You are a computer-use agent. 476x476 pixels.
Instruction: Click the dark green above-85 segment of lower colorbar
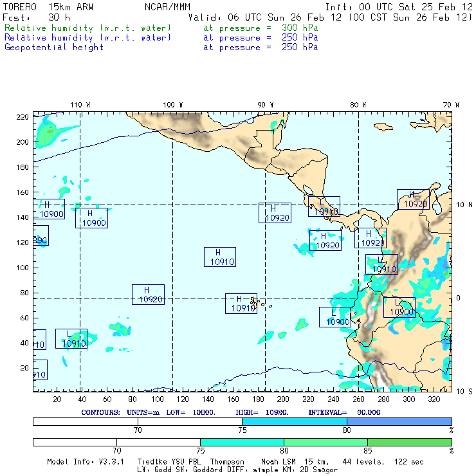tap(410, 442)
